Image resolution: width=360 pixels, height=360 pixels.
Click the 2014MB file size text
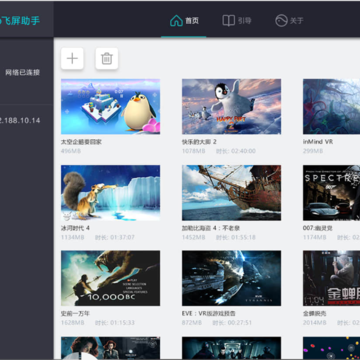click(x=314, y=323)
